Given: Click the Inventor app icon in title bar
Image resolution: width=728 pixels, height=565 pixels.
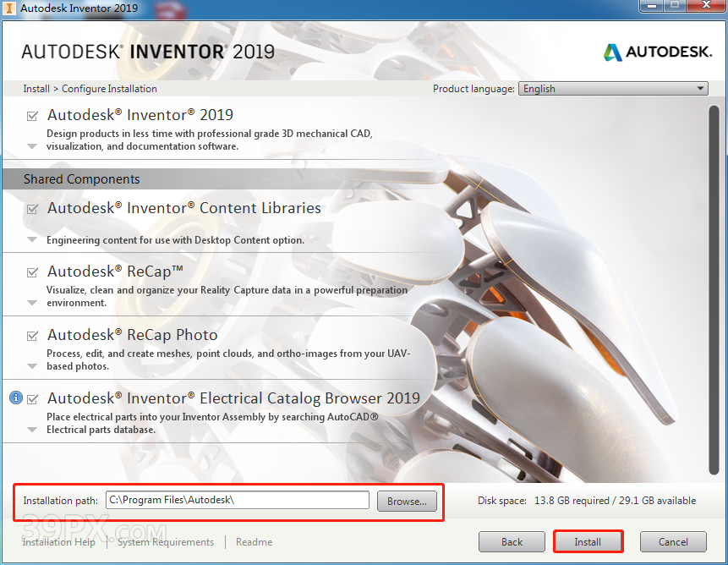Looking at the screenshot, I should [x=8, y=8].
